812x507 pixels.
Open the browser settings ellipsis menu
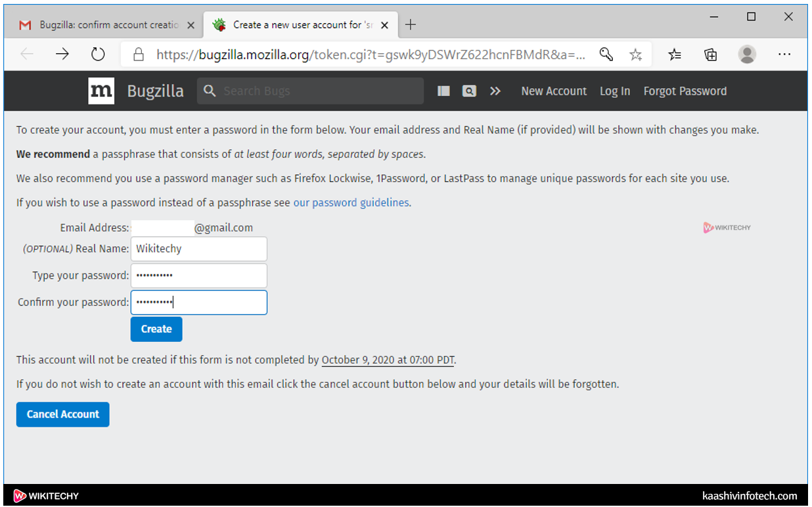pos(784,55)
